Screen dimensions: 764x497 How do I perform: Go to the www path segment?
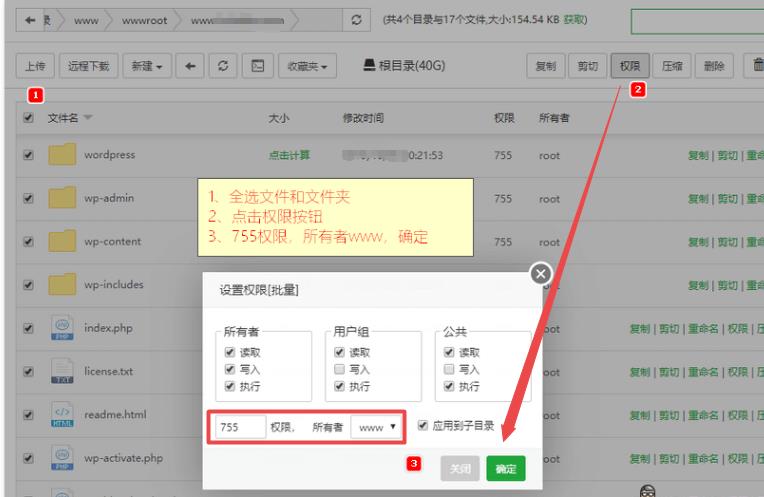click(86, 20)
